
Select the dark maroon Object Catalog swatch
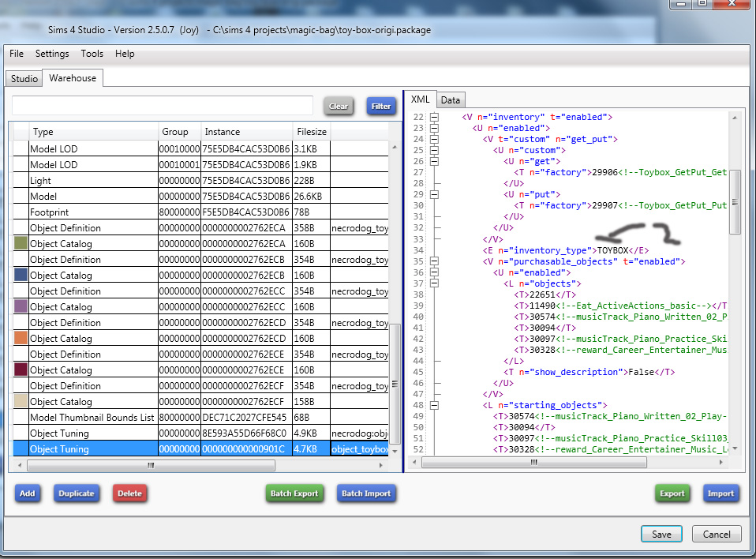click(x=21, y=370)
